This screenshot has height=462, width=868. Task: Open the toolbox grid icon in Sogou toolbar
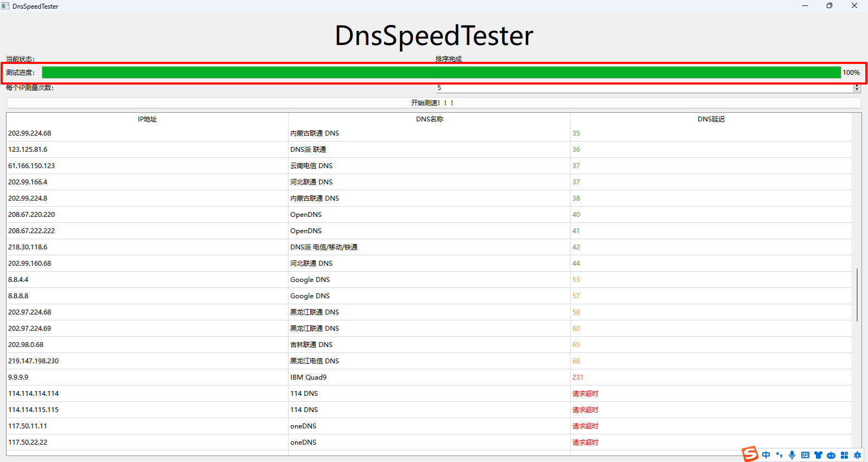(x=844, y=455)
